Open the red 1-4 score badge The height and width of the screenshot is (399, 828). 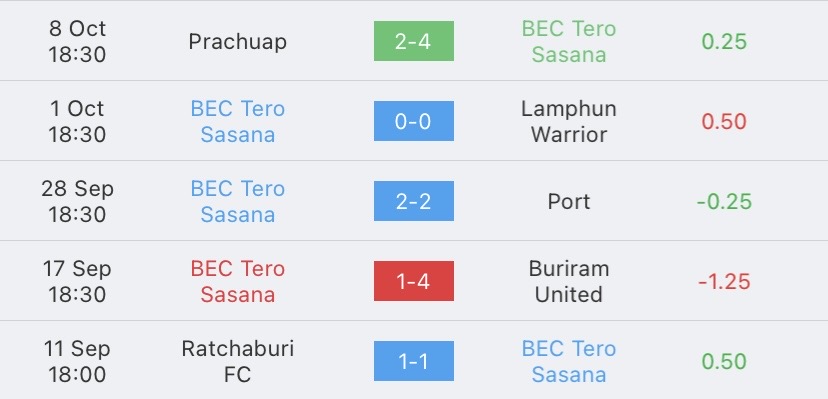pos(413,281)
